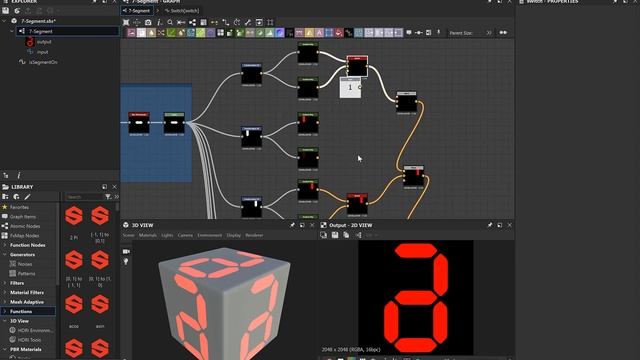Image resolution: width=640 pixels, height=360 pixels.
Task: Select the '2 Pi' function thumbnail
Action: tap(74, 216)
